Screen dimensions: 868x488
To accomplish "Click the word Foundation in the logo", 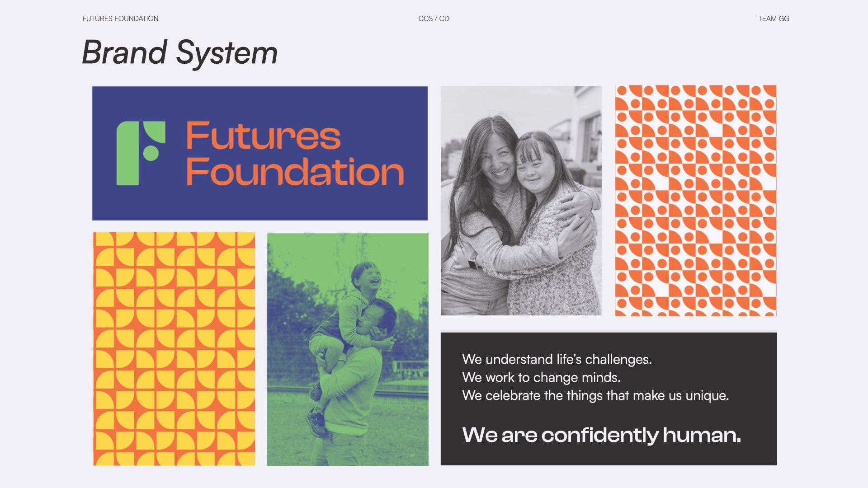I will (x=295, y=171).
